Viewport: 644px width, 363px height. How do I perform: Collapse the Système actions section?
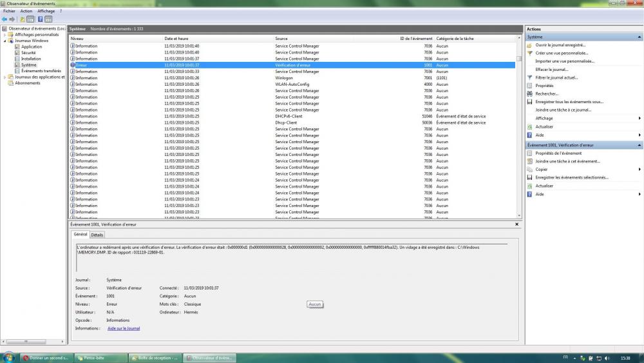pyautogui.click(x=639, y=37)
